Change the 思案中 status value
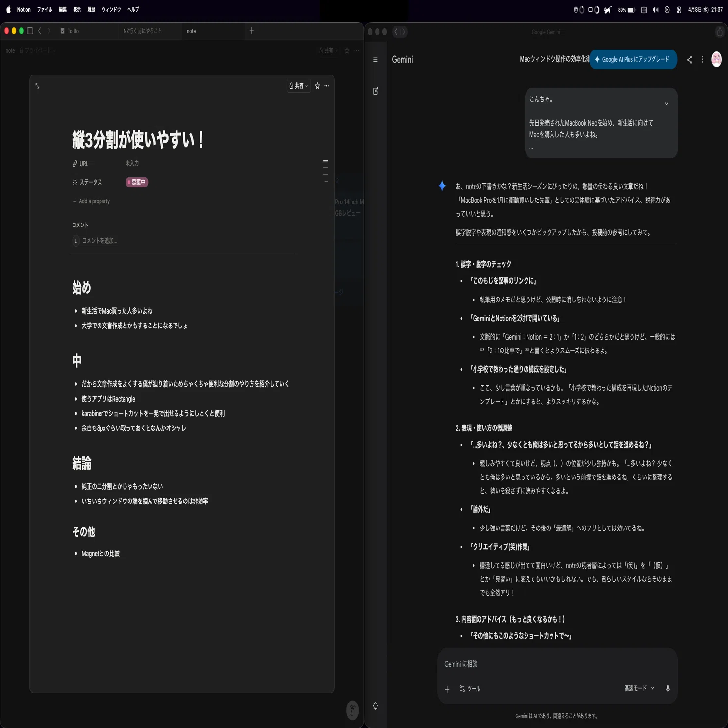Viewport: 728px width, 728px height. click(x=137, y=182)
